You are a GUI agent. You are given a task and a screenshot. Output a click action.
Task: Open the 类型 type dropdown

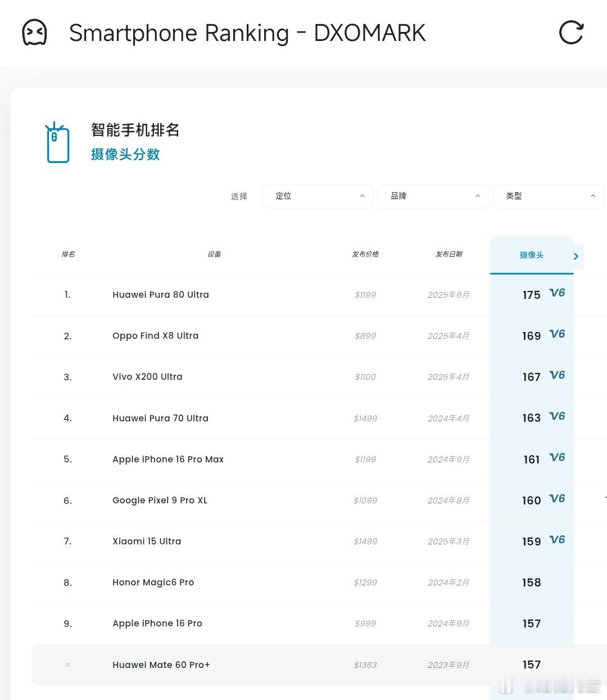(549, 196)
